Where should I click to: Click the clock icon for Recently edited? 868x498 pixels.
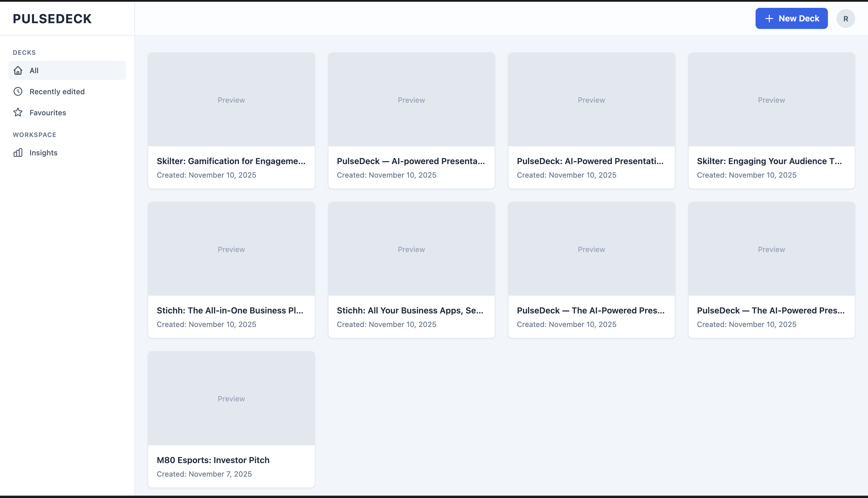pyautogui.click(x=18, y=92)
